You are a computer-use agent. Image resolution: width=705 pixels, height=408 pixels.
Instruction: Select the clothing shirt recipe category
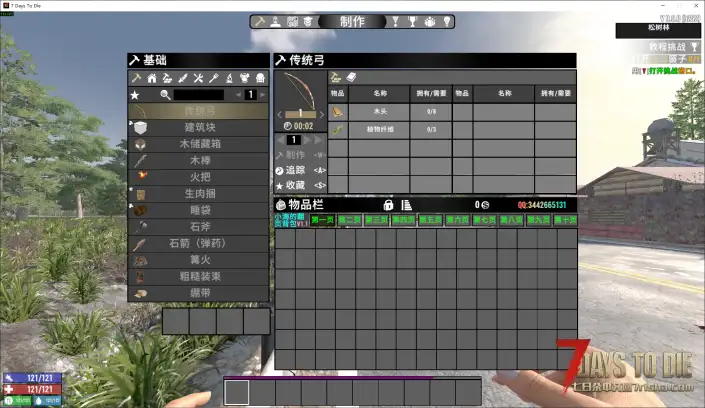[x=245, y=78]
